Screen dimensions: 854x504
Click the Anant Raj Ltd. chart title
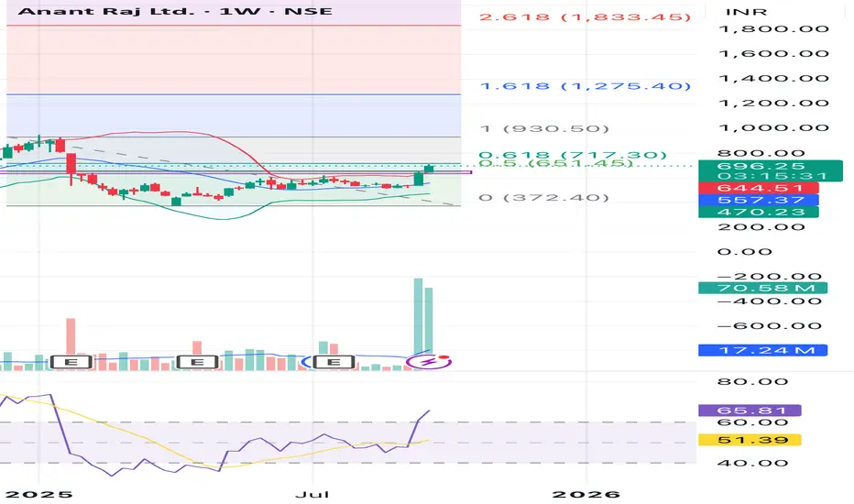tap(175, 11)
